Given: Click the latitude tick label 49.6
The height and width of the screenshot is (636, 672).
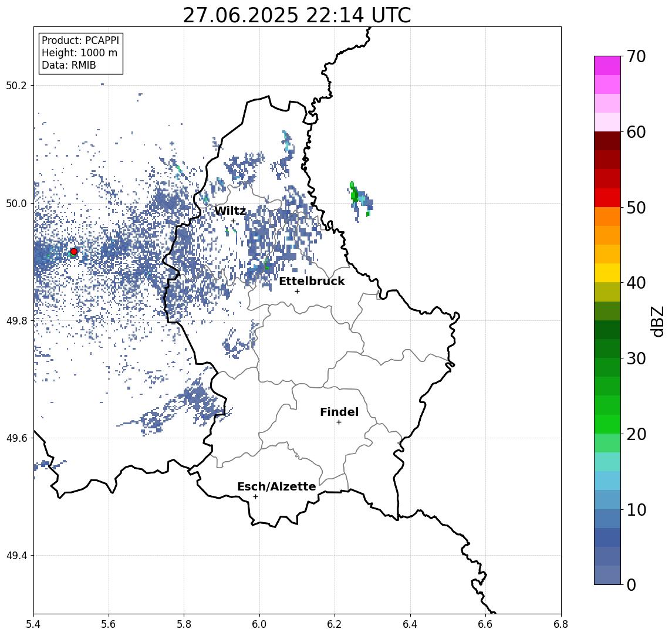Looking at the screenshot, I should tap(16, 438).
